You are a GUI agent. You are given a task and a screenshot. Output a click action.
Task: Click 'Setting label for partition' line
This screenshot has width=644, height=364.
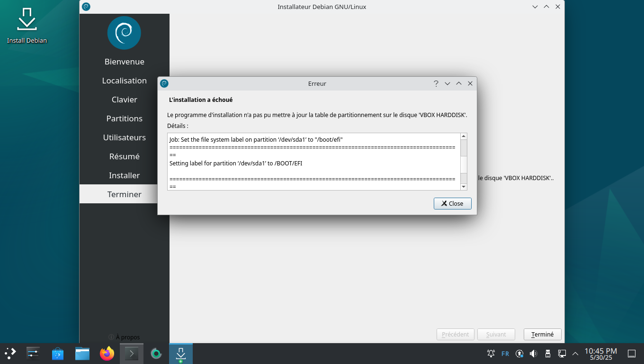pos(236,164)
